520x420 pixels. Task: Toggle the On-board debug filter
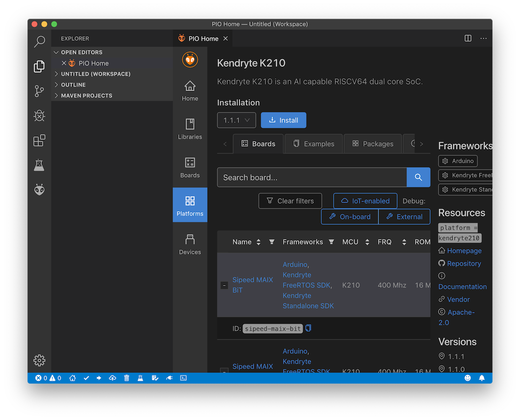coord(350,217)
